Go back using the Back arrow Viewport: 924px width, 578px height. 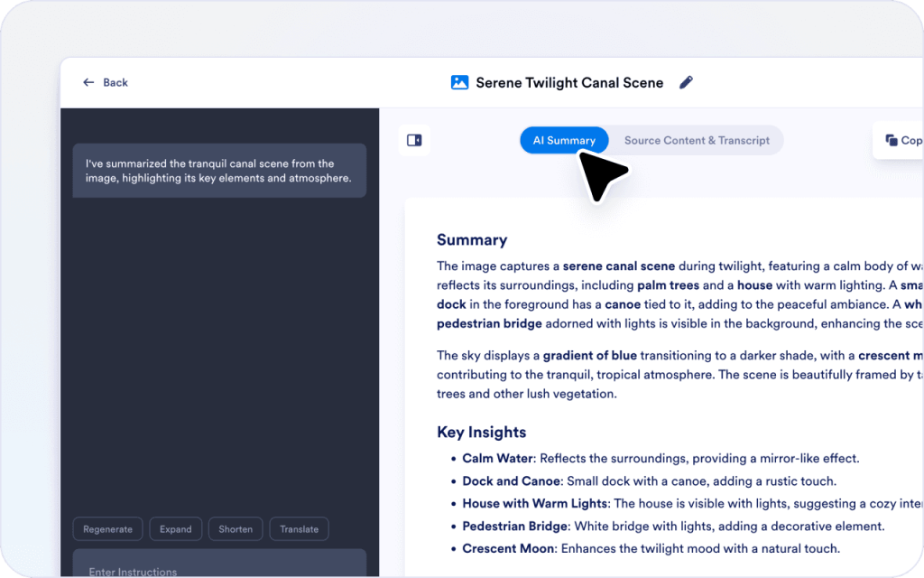[105, 82]
